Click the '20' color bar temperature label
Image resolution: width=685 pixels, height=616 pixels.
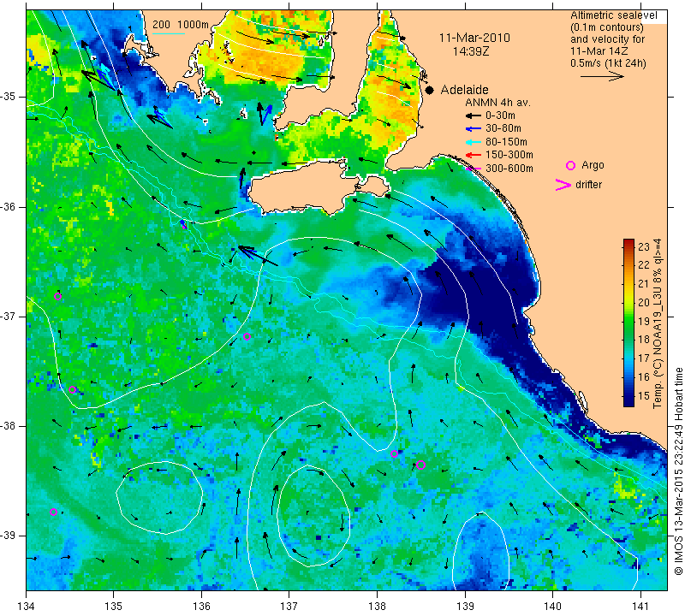[644, 303]
